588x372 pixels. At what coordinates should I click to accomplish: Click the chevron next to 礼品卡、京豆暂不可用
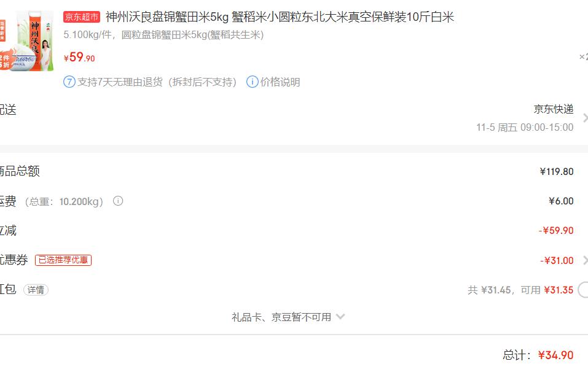tap(340, 317)
